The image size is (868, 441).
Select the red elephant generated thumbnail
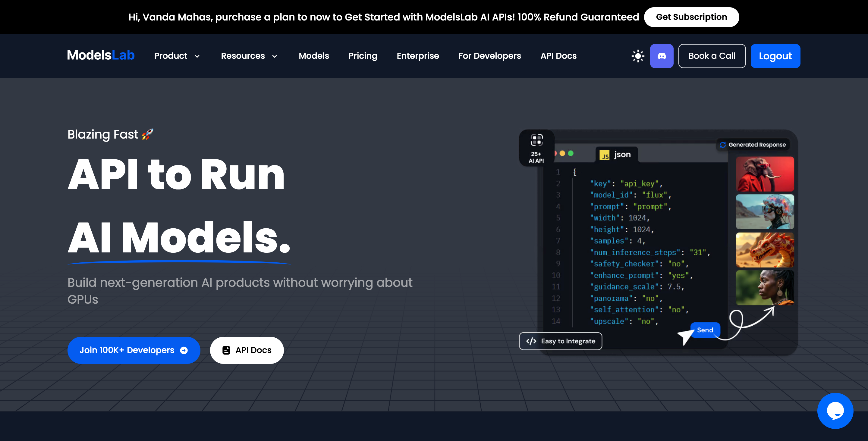[x=765, y=174]
